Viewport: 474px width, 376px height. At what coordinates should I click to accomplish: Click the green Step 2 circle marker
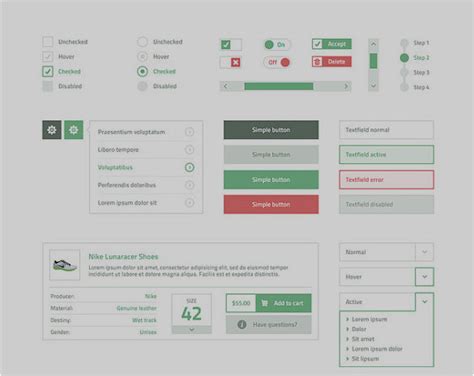coord(404,58)
